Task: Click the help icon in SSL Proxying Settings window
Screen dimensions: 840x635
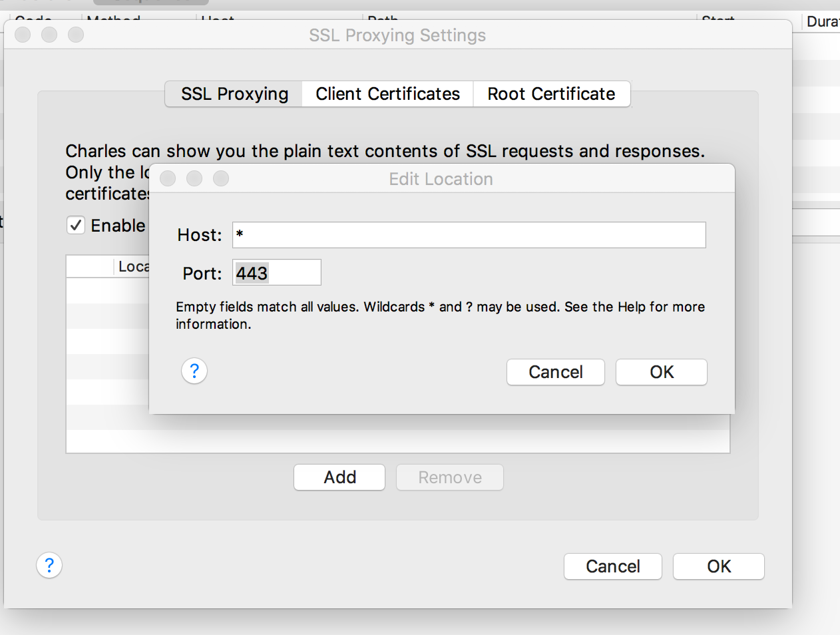Action: coord(49,564)
